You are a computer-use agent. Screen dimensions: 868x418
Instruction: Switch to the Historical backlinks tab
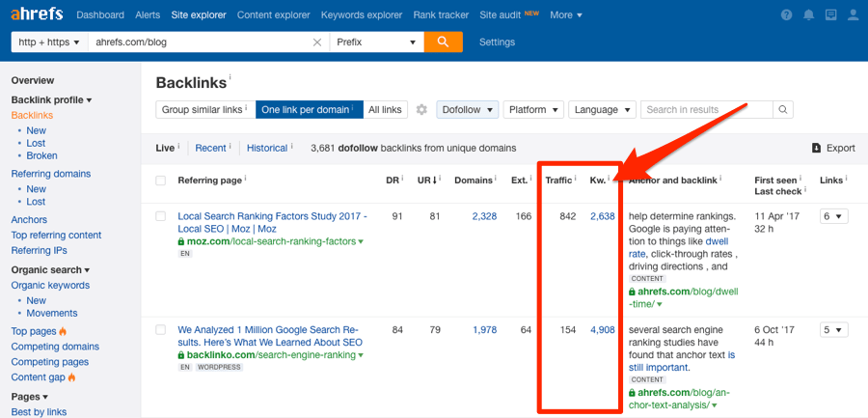coord(267,148)
